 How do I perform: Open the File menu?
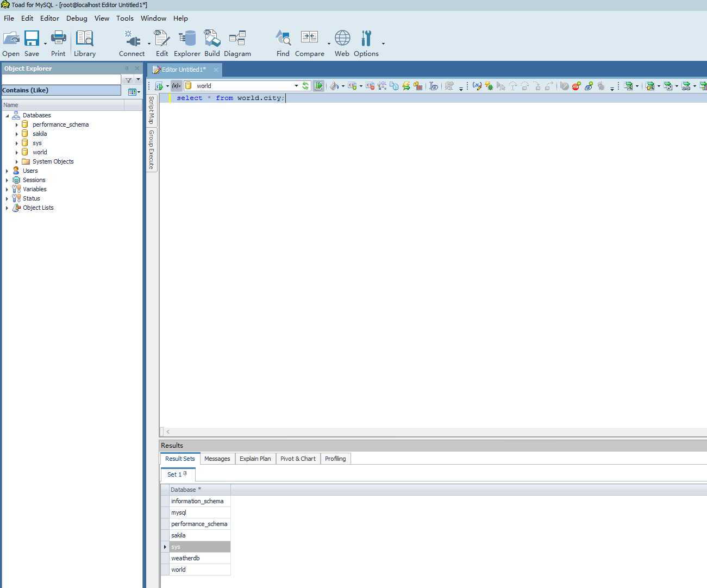click(9, 18)
